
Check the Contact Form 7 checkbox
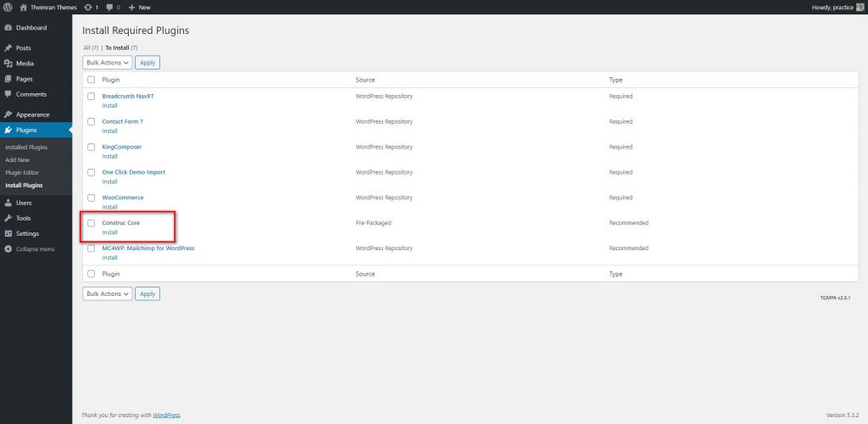(x=92, y=122)
